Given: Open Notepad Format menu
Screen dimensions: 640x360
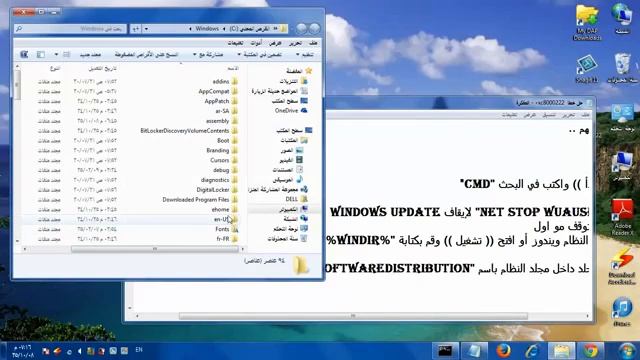Looking at the screenshot, I should pyautogui.click(x=548, y=115).
